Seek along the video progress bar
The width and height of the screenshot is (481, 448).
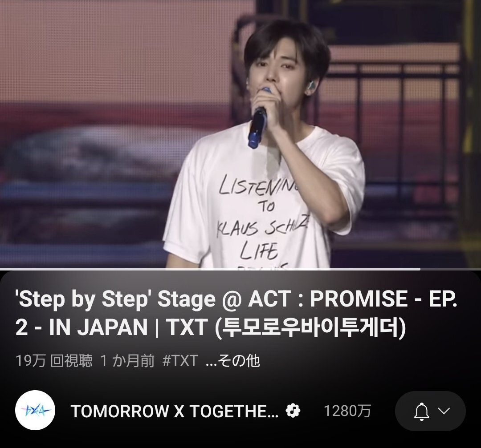click(x=240, y=269)
